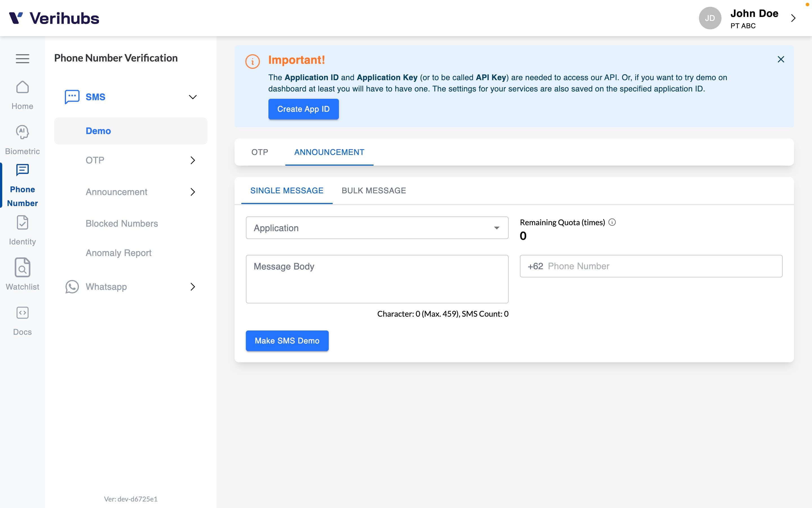Click the Whatsapp menu label

click(x=106, y=286)
